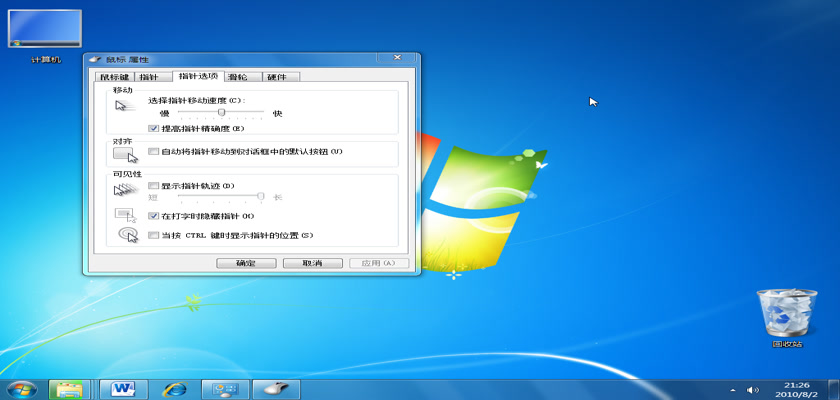Enable the CTRL key pointer location checkbox

pyautogui.click(x=153, y=235)
